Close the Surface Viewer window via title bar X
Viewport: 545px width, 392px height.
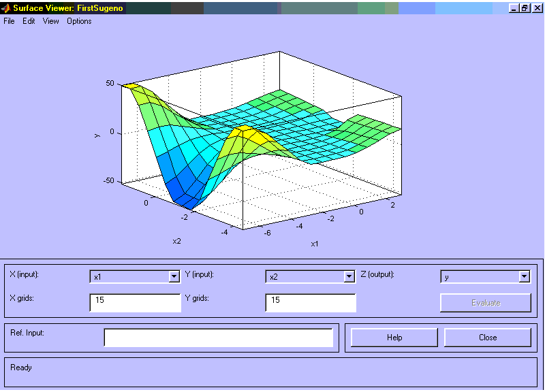(537, 8)
